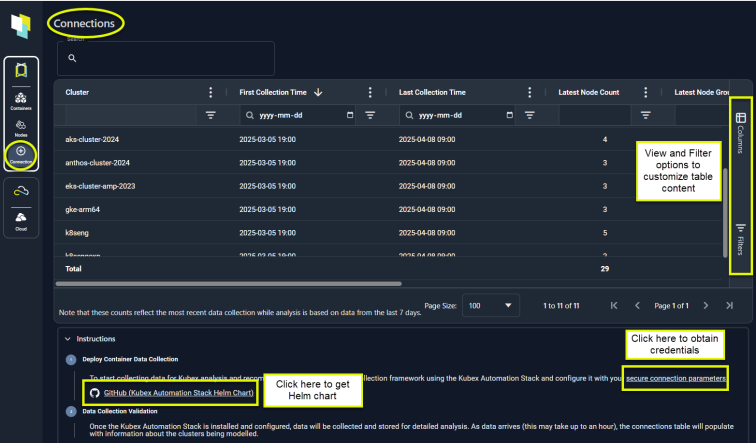756x443 pixels.
Task: Go to first page of table
Action: point(614,306)
